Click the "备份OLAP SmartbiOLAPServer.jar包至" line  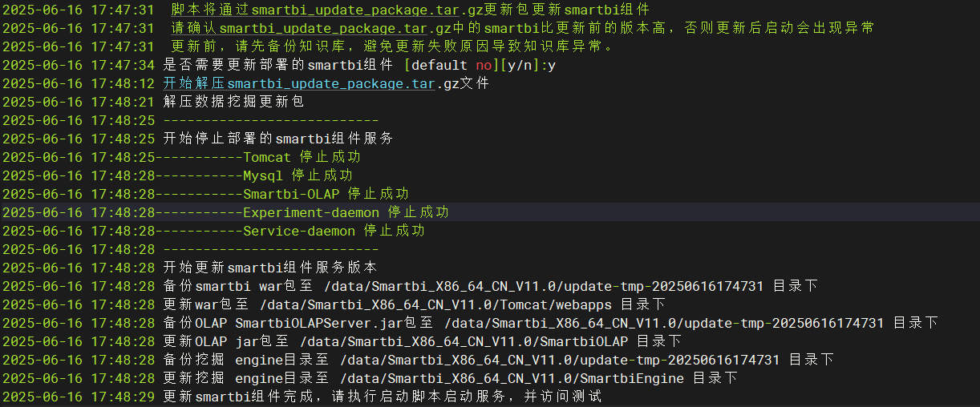(550, 323)
